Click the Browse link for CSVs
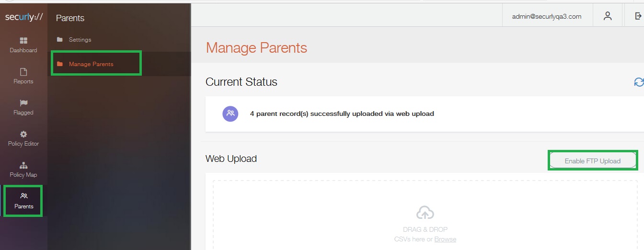The image size is (644, 250). coord(445,239)
